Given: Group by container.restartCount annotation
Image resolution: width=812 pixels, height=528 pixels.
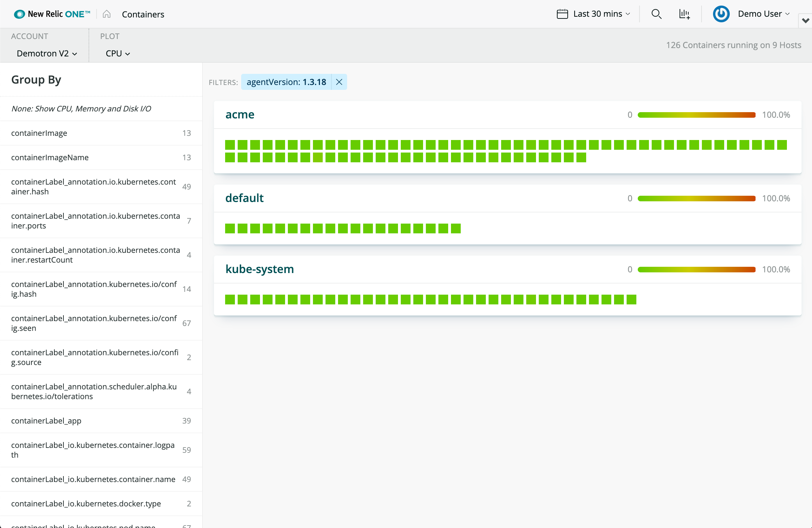Looking at the screenshot, I should coord(101,255).
